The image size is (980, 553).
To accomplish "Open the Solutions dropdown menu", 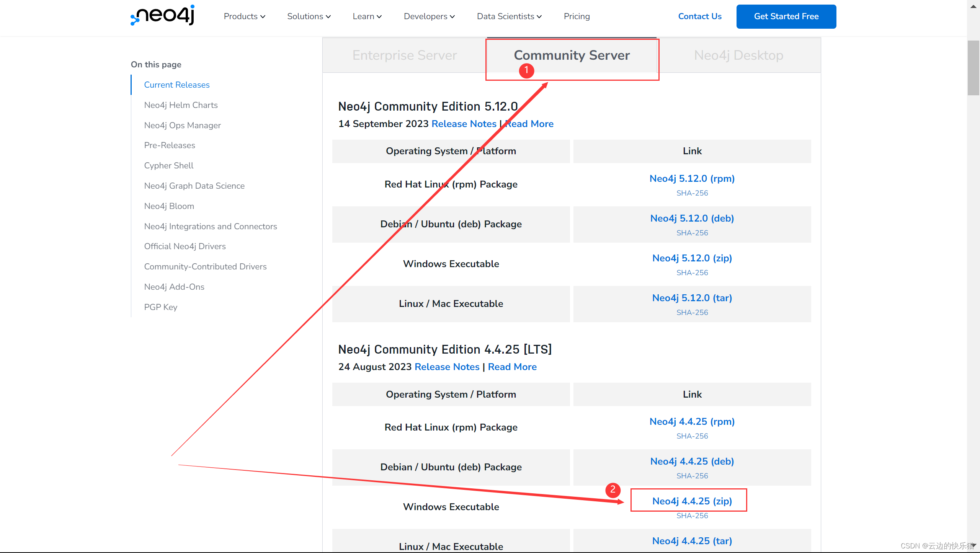I will click(x=309, y=16).
